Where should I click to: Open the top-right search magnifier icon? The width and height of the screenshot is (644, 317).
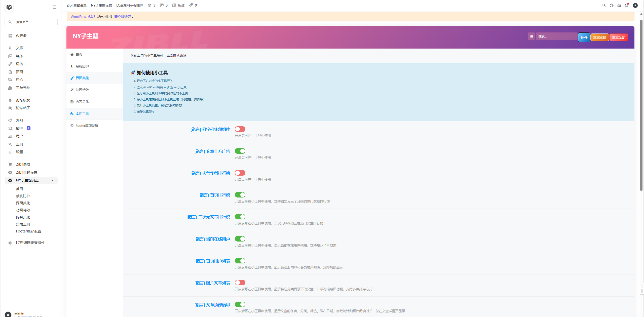tap(604, 5)
